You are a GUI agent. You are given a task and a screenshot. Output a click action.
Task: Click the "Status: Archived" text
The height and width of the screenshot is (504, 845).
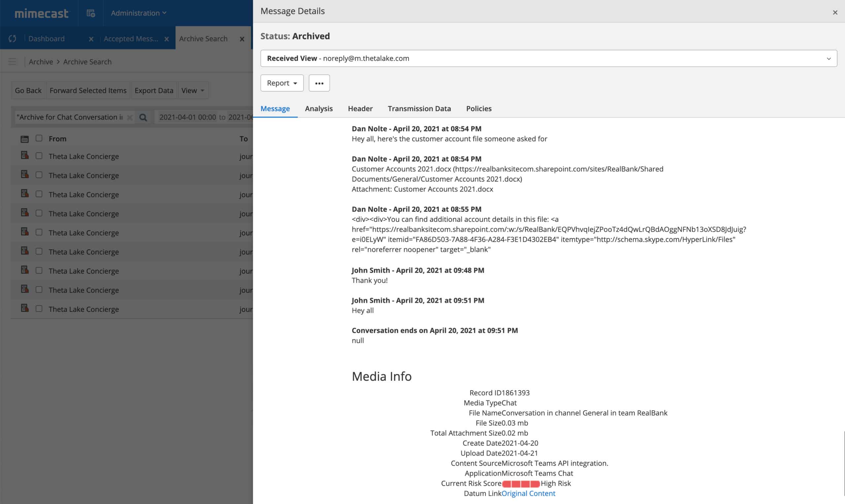pyautogui.click(x=295, y=36)
